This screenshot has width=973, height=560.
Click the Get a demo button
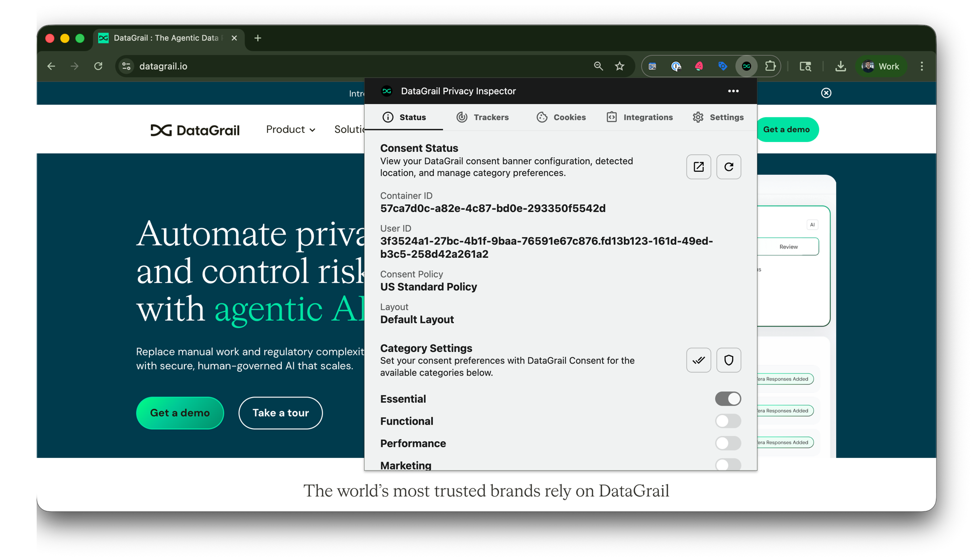[180, 413]
